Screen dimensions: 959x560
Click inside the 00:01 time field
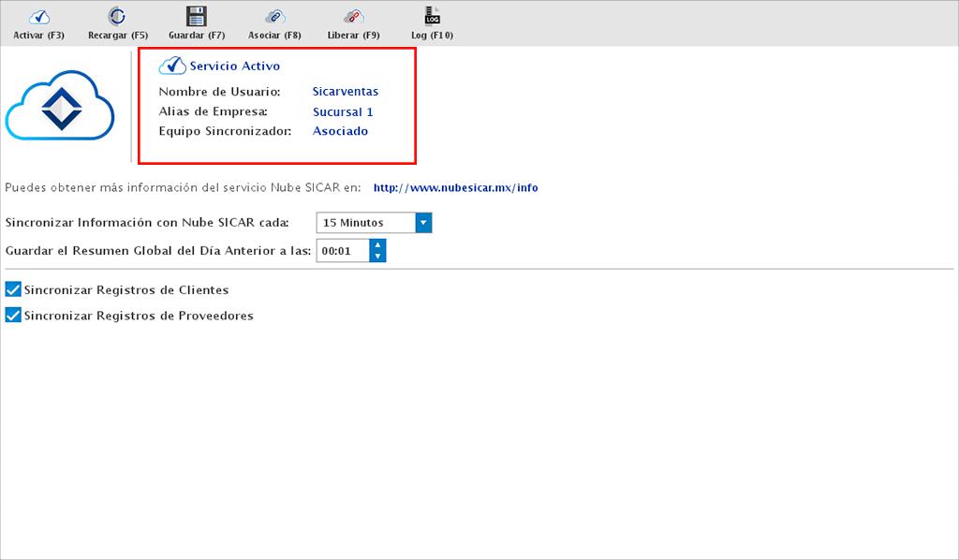click(x=341, y=251)
